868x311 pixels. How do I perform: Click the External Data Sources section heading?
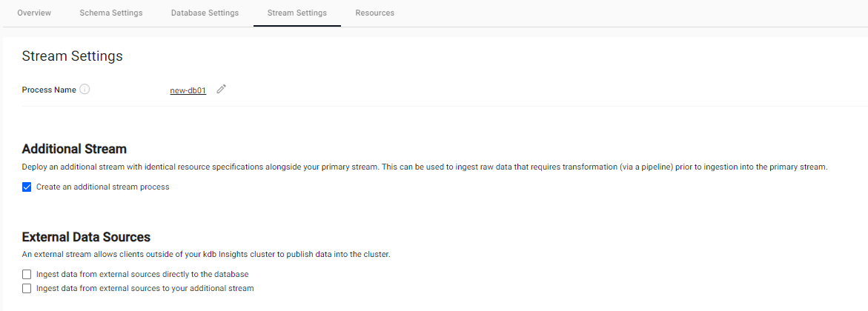(x=86, y=237)
